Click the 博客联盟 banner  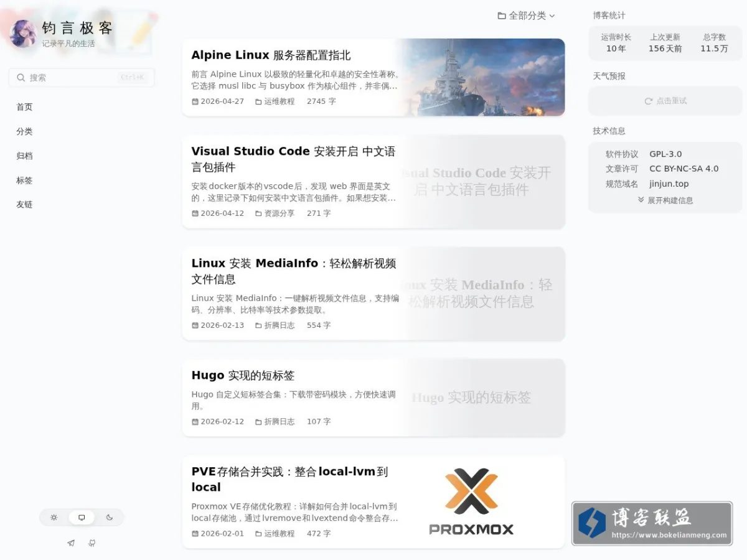[652, 524]
